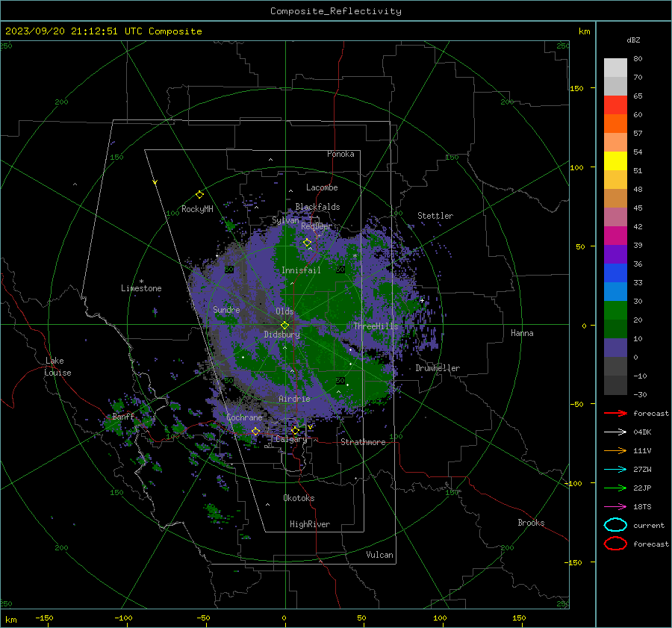Click the magenta 18TS arrow legend icon
Screen dimensions: 672x628
point(615,506)
